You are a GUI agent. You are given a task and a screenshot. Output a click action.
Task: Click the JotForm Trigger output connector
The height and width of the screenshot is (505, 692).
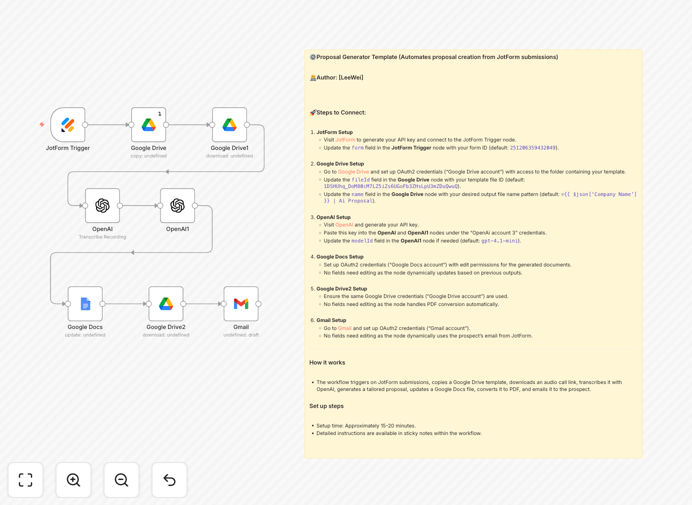85,125
